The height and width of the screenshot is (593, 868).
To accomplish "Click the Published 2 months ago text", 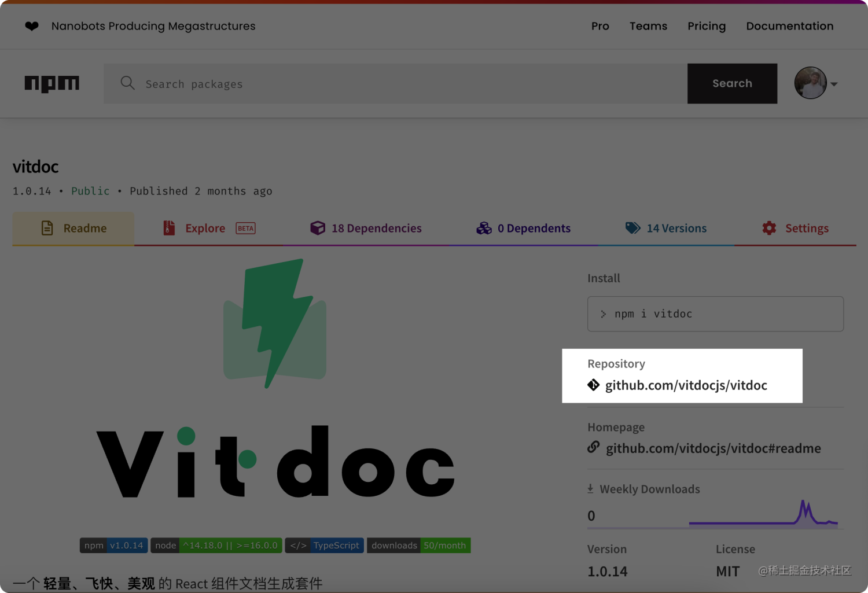I will [201, 191].
